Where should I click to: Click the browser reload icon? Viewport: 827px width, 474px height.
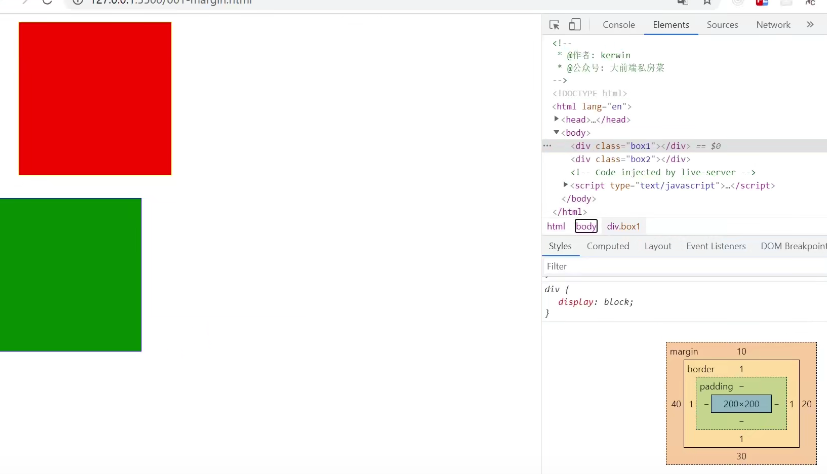point(47,2)
